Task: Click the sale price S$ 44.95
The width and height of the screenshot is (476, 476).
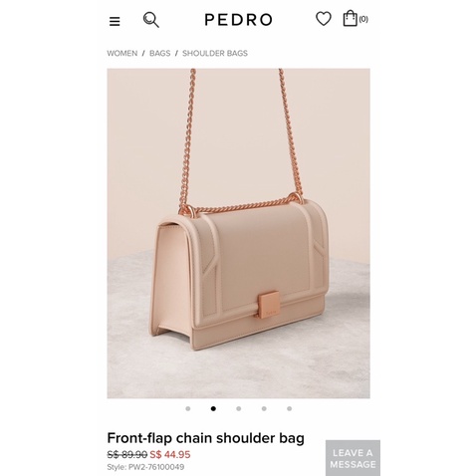Action: [x=170, y=454]
